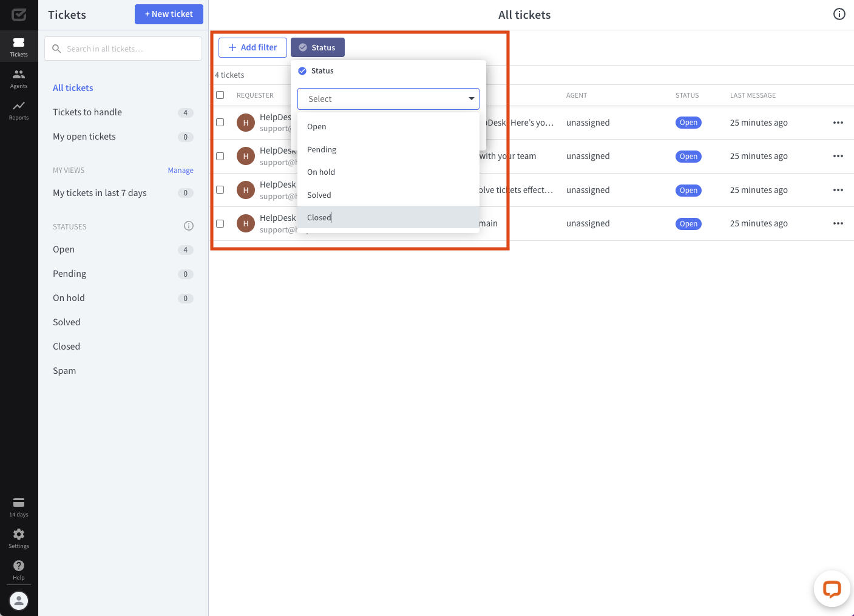The width and height of the screenshot is (854, 616).
Task: Click the Status column header
Action: pos(687,95)
